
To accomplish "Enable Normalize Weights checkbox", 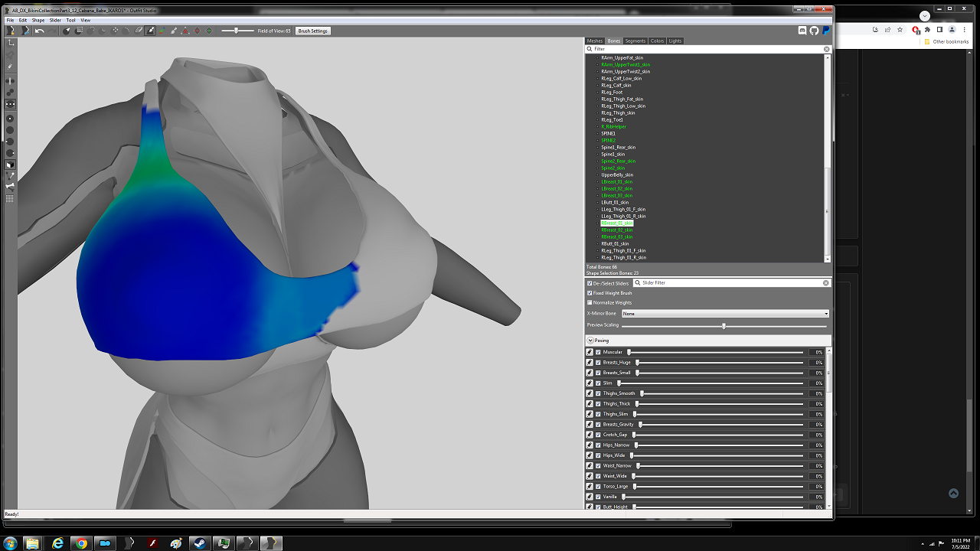I will coord(590,302).
